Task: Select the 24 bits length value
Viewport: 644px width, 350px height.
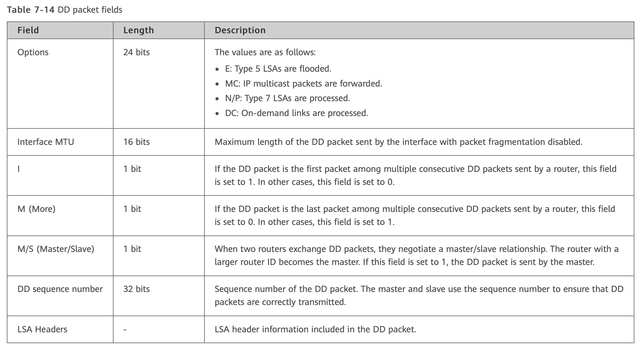Action: click(136, 52)
